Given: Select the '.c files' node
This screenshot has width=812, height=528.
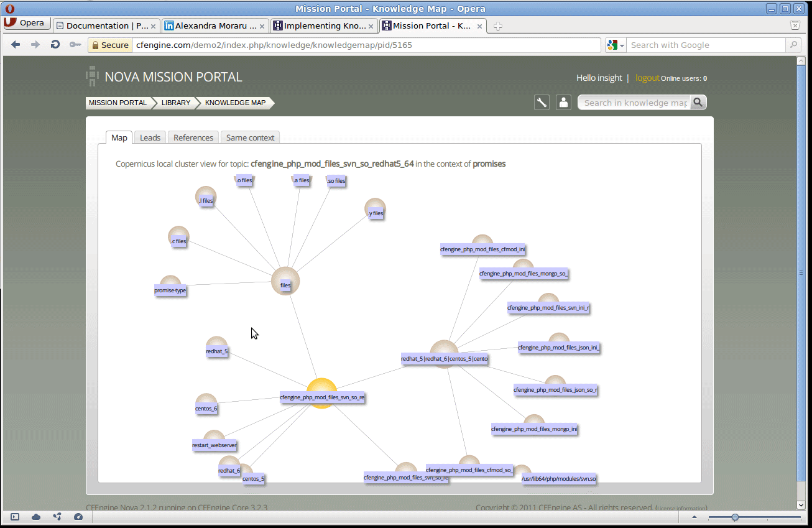Looking at the screenshot, I should 178,237.
